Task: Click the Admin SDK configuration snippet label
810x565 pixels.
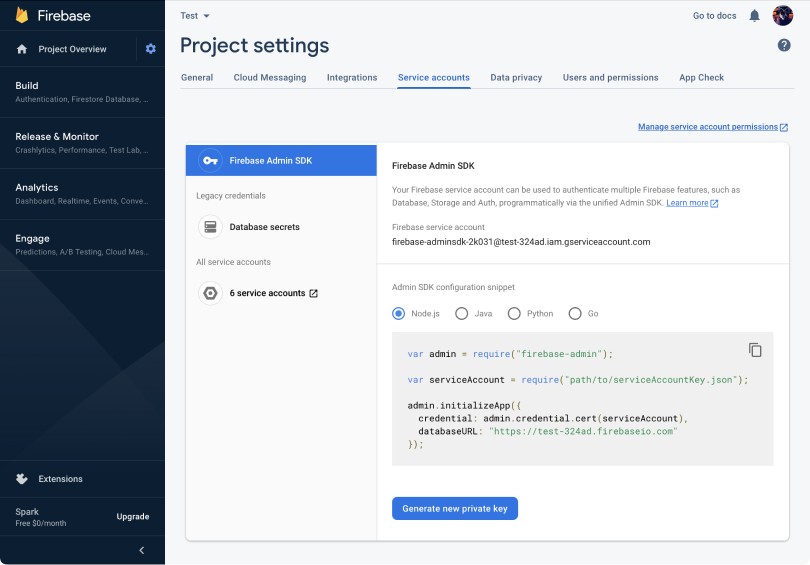Action: (453, 287)
